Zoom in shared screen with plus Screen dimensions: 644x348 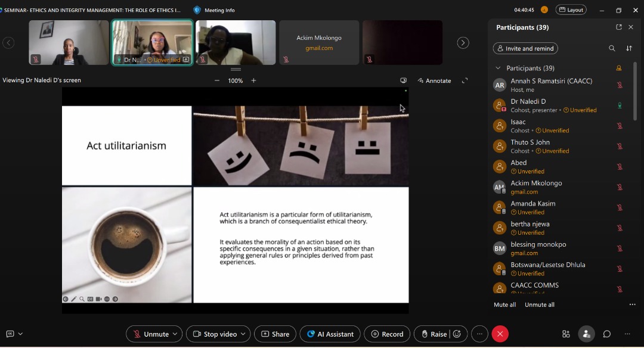(x=253, y=80)
